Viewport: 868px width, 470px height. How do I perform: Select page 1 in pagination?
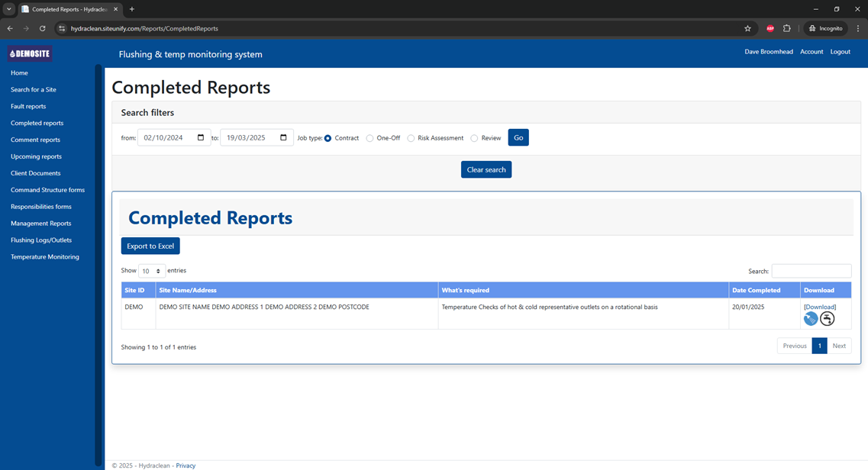tap(819, 346)
